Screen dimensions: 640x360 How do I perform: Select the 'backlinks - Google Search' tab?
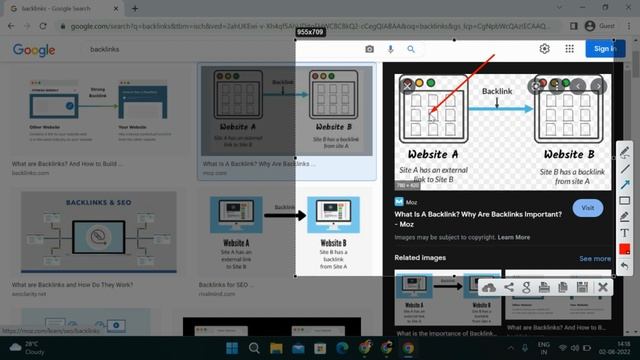[64, 9]
